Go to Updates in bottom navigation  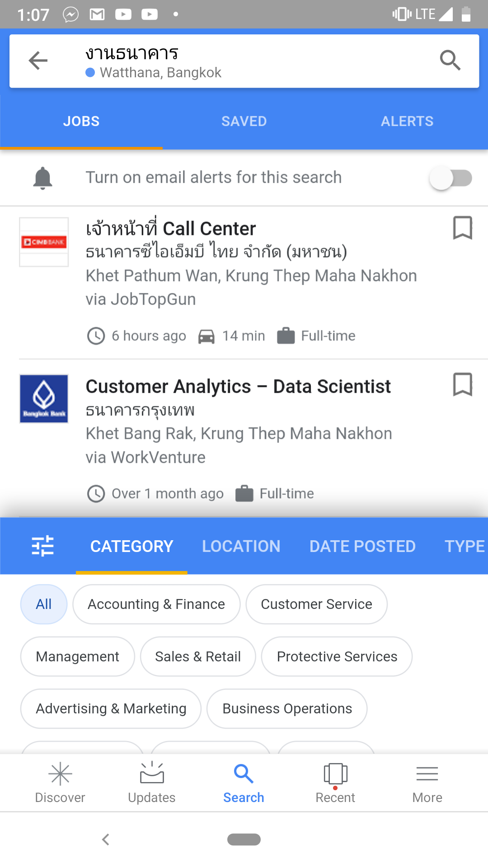coord(152,782)
